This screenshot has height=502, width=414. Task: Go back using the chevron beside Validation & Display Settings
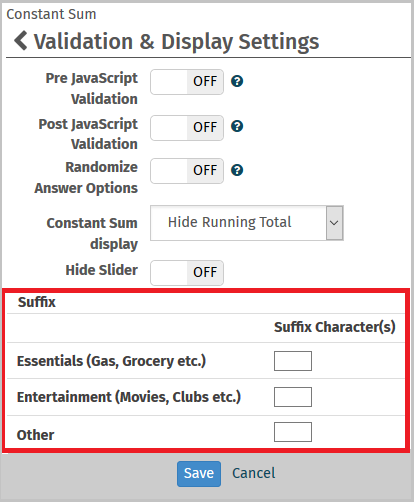tap(21, 41)
